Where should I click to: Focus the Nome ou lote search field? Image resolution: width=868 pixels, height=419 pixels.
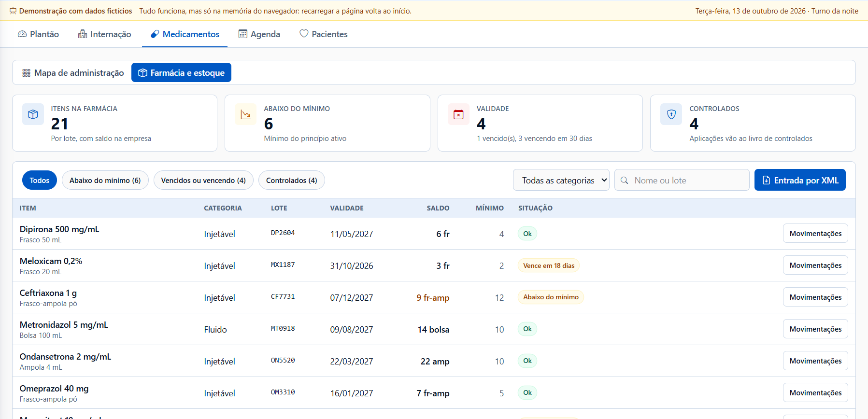tap(682, 180)
